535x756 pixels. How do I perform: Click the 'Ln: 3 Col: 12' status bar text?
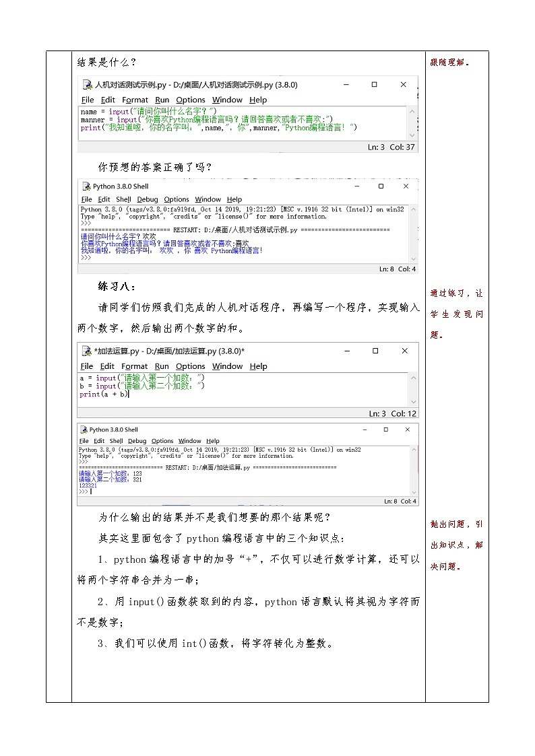393,413
